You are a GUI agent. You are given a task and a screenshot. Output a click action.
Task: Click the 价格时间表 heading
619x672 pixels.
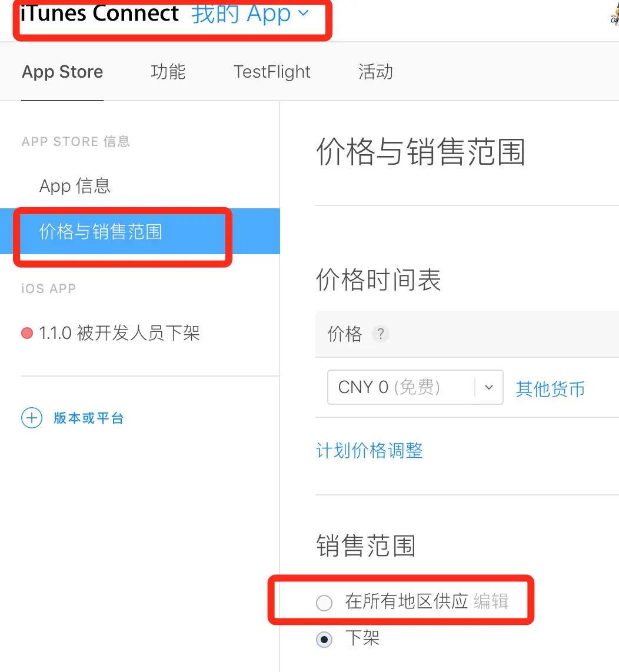378,280
